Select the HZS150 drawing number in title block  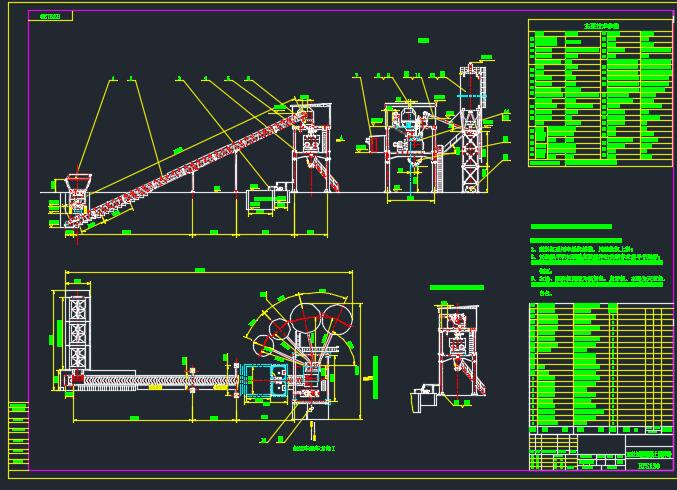click(x=649, y=465)
